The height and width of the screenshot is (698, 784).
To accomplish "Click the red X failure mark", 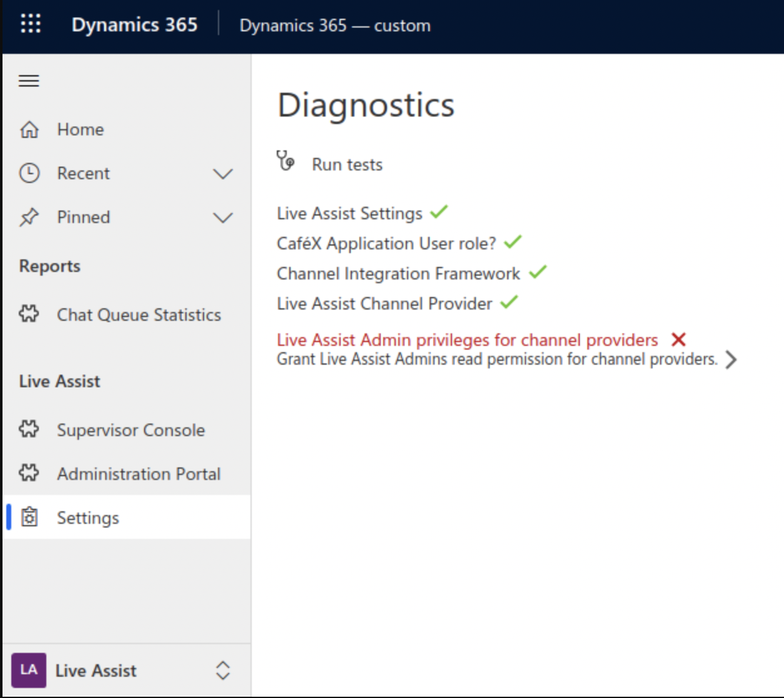I will pyautogui.click(x=678, y=340).
